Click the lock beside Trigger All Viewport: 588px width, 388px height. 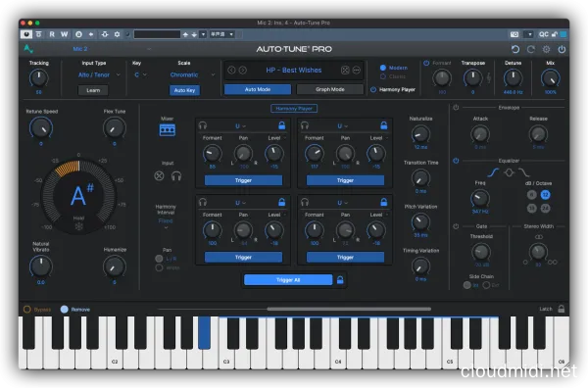(x=340, y=280)
